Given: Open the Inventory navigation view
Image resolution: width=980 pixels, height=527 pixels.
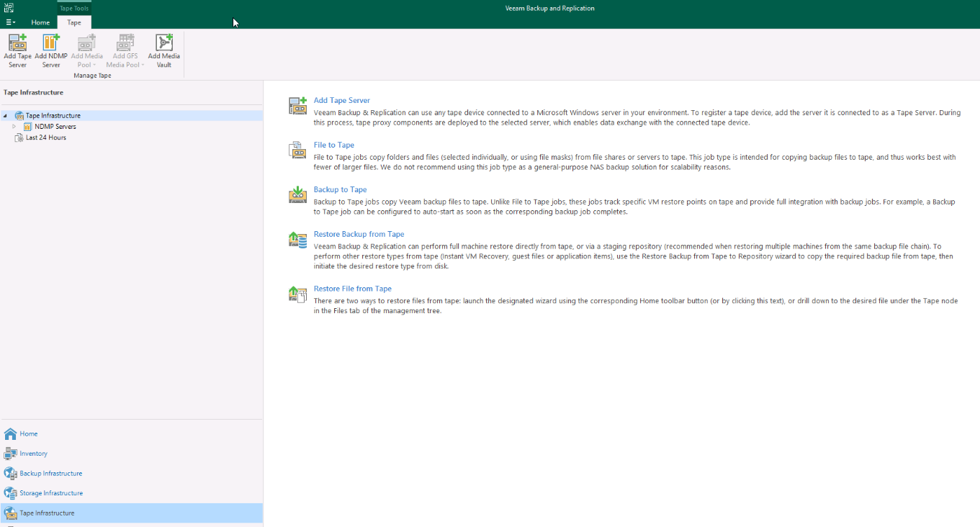Looking at the screenshot, I should point(33,454).
